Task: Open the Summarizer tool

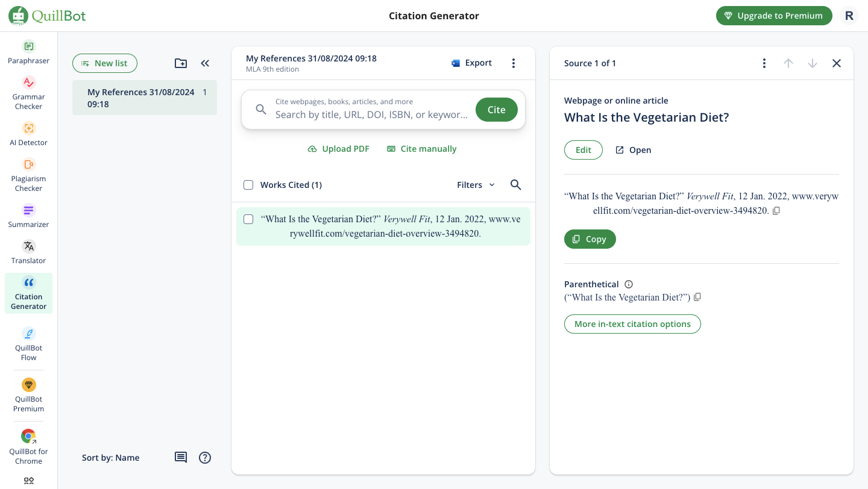Action: 28,216
